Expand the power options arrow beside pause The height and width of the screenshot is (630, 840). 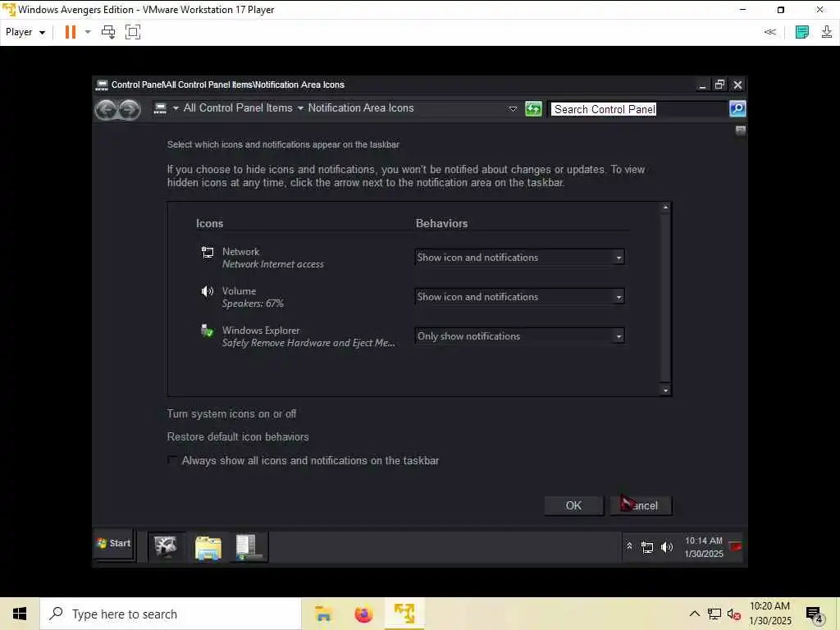coord(88,32)
